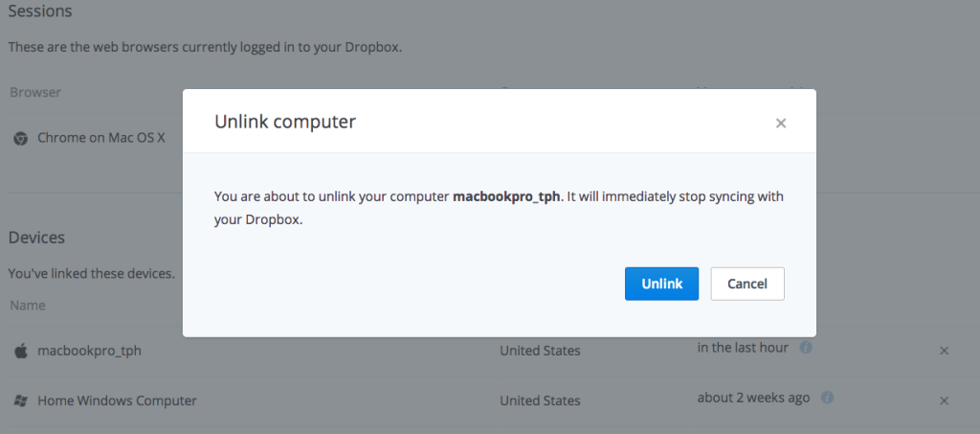Unlink macbookpro_tph using its row X icon
980x434 pixels.
[945, 351]
